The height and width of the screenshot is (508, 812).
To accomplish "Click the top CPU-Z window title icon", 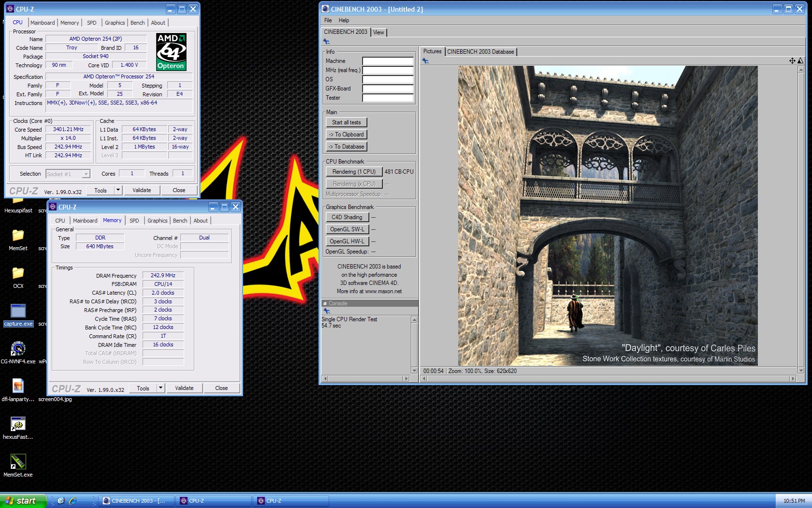I will [x=10, y=9].
